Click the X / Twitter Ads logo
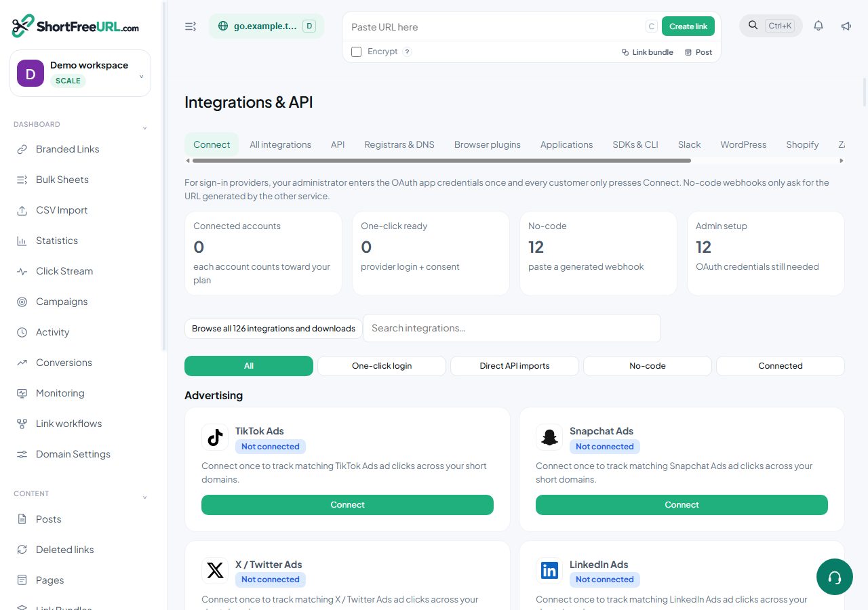The width and height of the screenshot is (868, 610). (x=215, y=571)
